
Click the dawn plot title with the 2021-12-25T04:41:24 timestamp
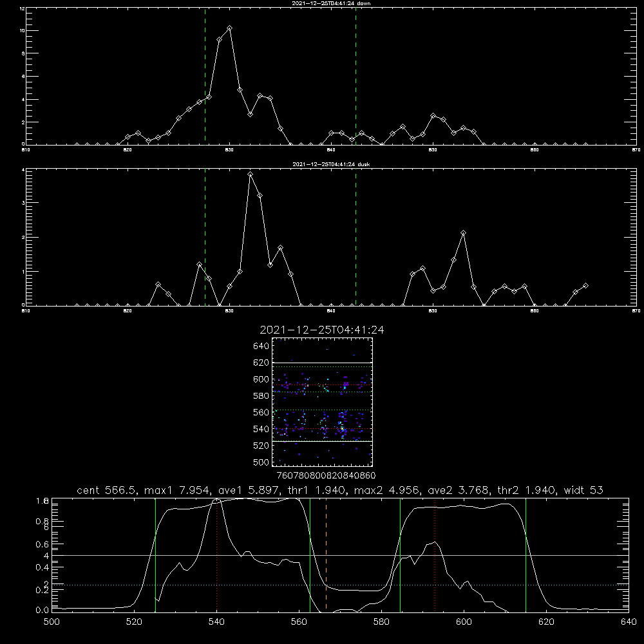tap(331, 3)
